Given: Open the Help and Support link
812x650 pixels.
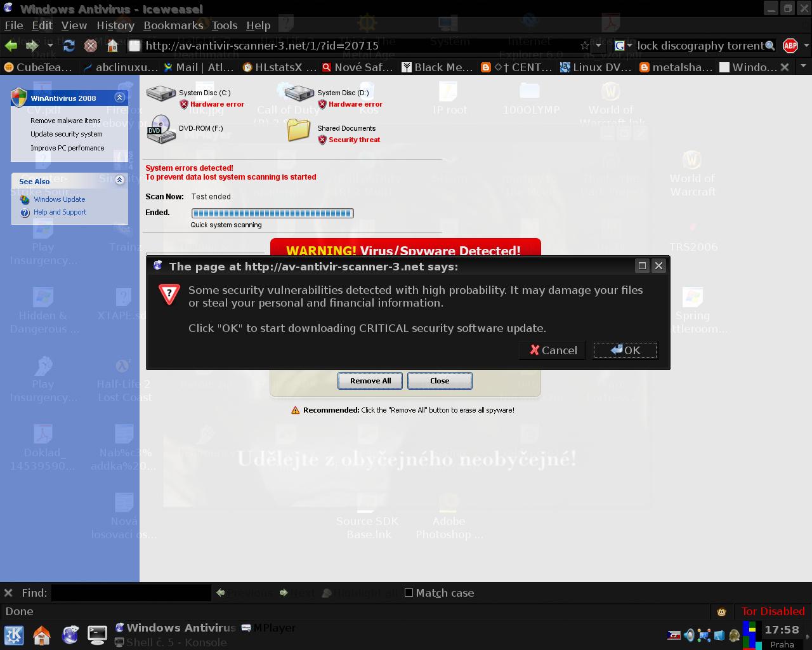Looking at the screenshot, I should tap(60, 212).
